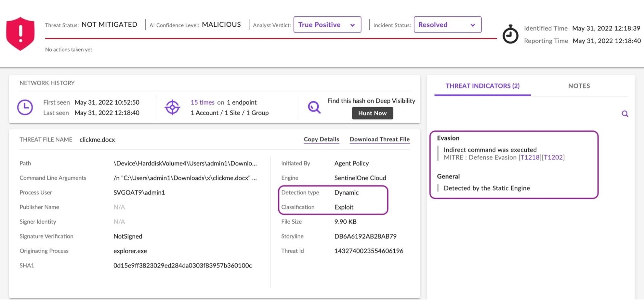Open the Analyst Verdict dropdown

pyautogui.click(x=327, y=25)
